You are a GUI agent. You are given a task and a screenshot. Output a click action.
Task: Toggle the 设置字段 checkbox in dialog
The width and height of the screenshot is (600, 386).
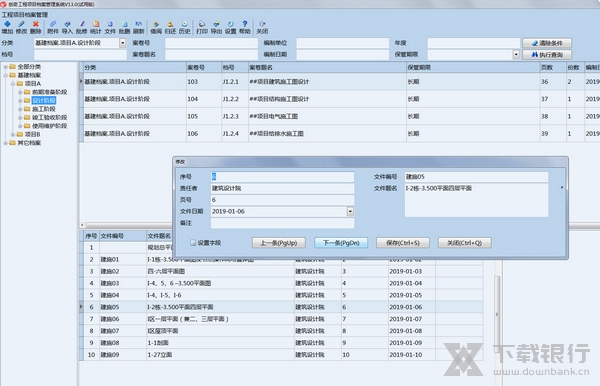tap(193, 243)
